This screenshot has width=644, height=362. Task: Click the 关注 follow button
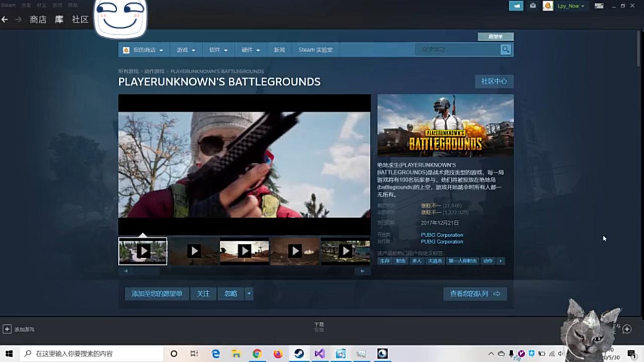click(203, 294)
